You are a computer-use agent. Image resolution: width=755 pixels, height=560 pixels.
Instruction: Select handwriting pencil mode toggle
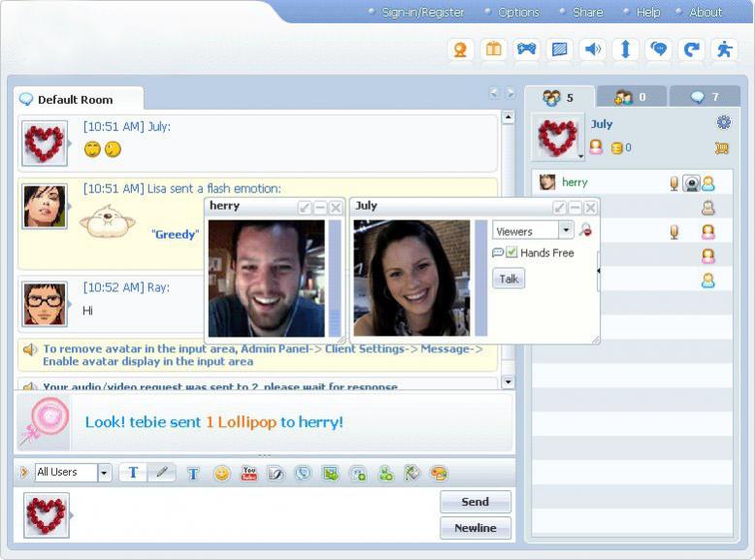pos(161,473)
